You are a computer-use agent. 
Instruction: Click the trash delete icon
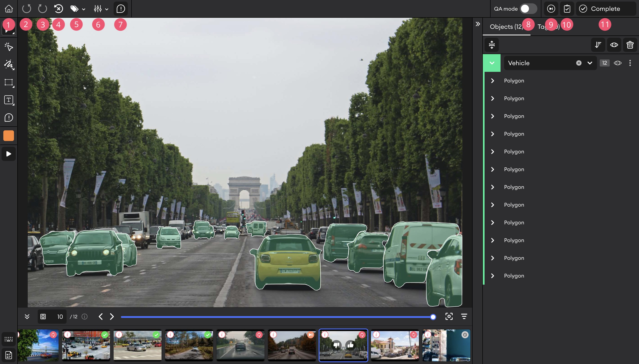630,45
